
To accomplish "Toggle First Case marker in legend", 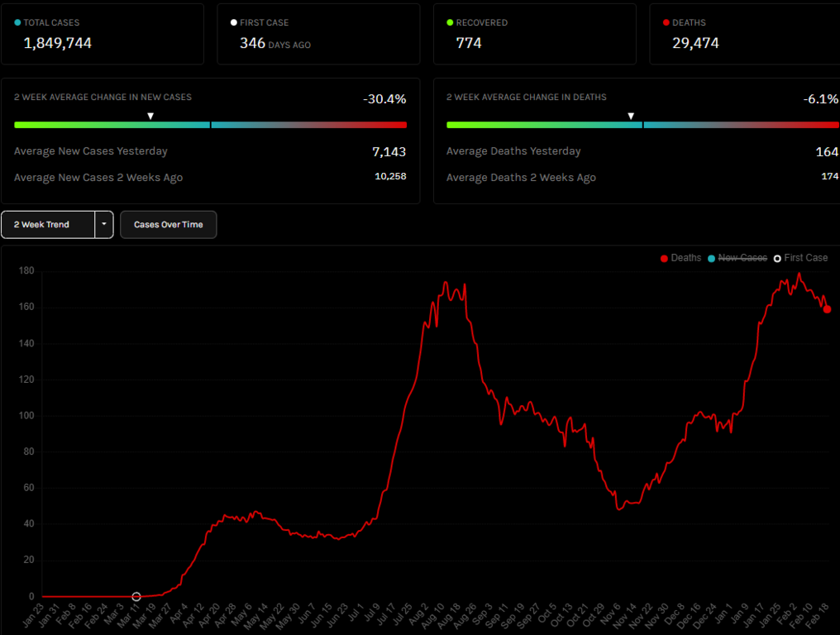I will 800,258.
